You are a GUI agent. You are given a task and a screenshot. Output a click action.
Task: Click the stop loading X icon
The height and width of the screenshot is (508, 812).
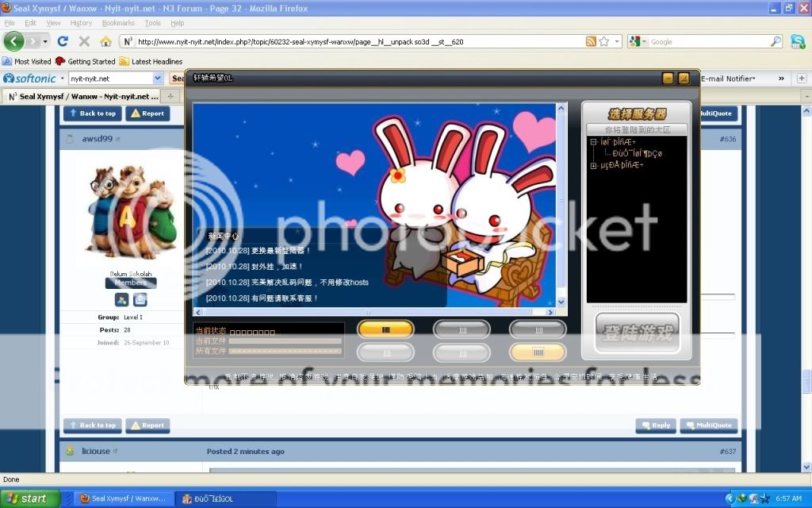[x=84, y=41]
